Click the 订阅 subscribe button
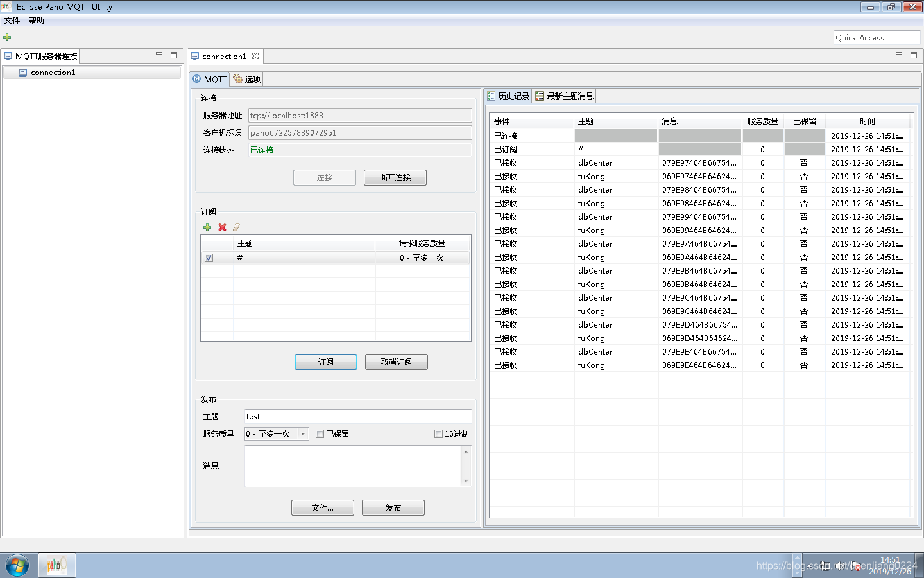 [326, 362]
